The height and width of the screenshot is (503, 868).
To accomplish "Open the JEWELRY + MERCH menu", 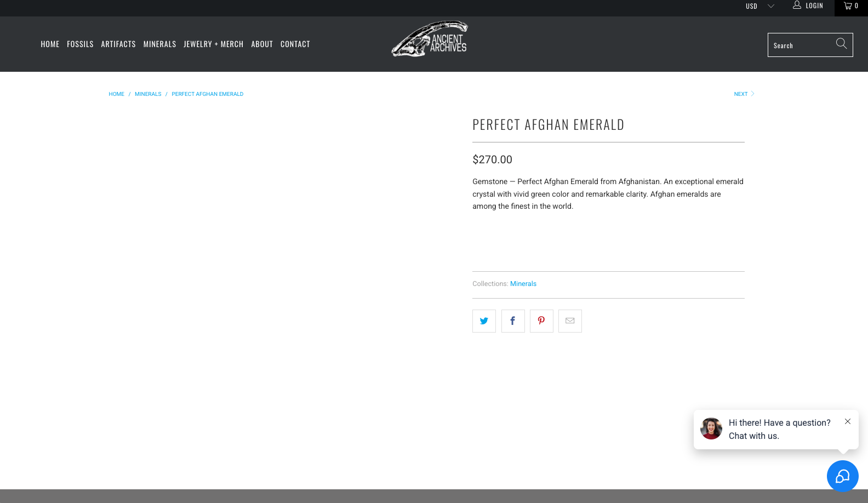I will click(x=213, y=44).
